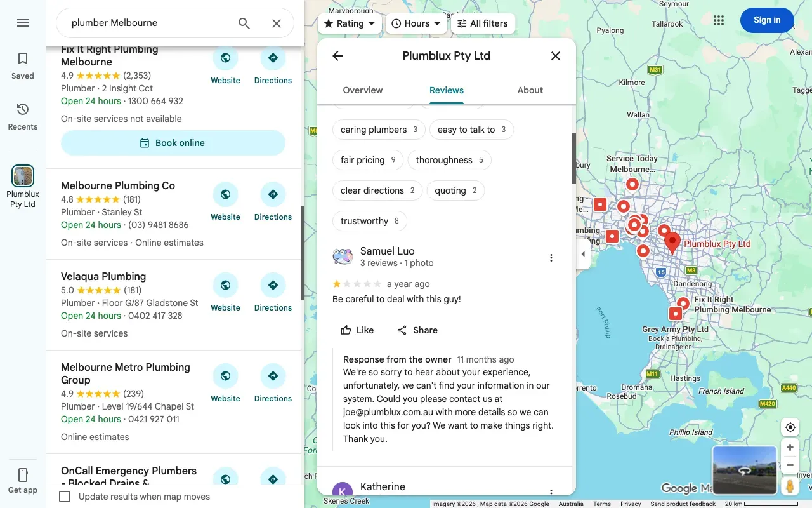Click the reviews panel scrollbar thumb

574,159
